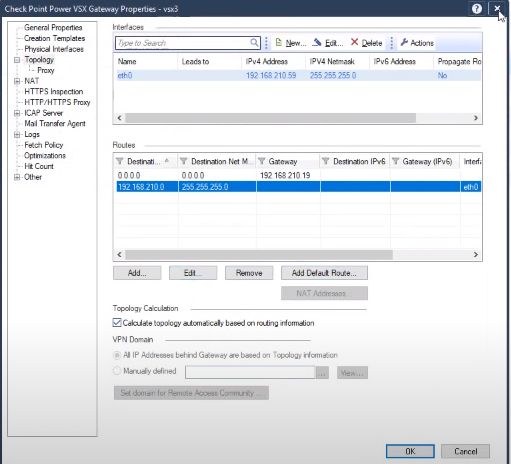This screenshot has width=511, height=464.
Task: Confirm with the OK button
Action: point(410,451)
